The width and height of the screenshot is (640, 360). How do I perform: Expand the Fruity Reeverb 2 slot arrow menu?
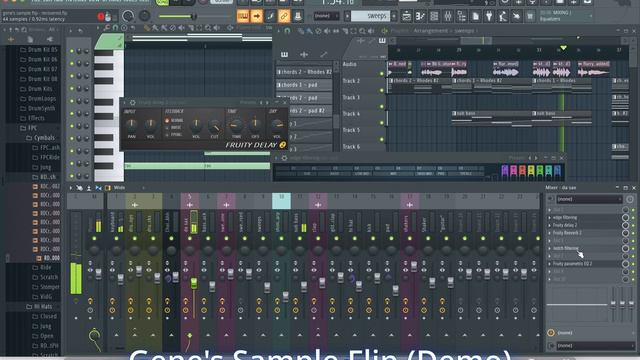[549, 233]
